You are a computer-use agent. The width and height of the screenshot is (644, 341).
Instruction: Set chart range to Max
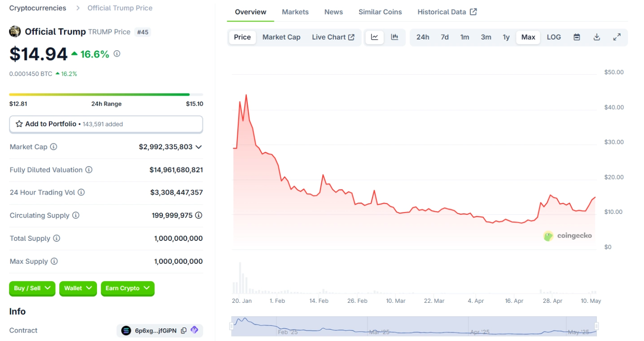click(528, 37)
